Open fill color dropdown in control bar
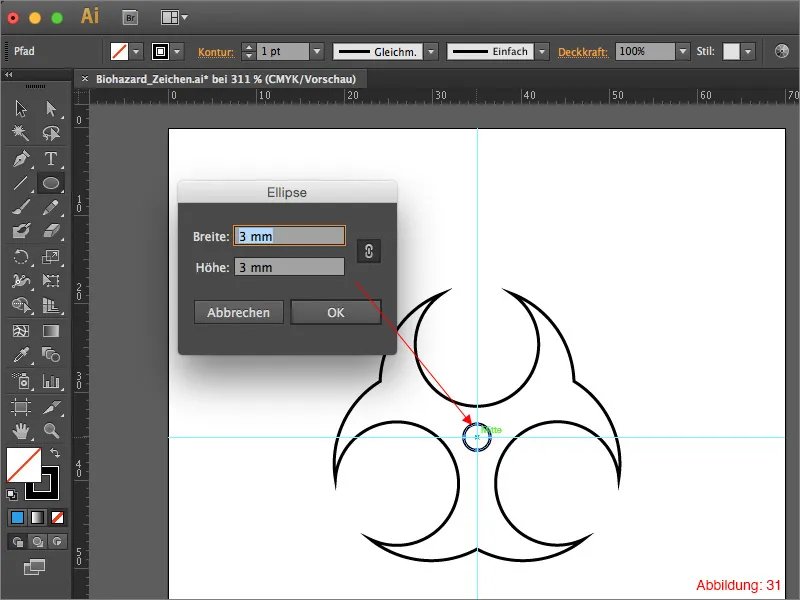This screenshot has width=800, height=600. (136, 52)
